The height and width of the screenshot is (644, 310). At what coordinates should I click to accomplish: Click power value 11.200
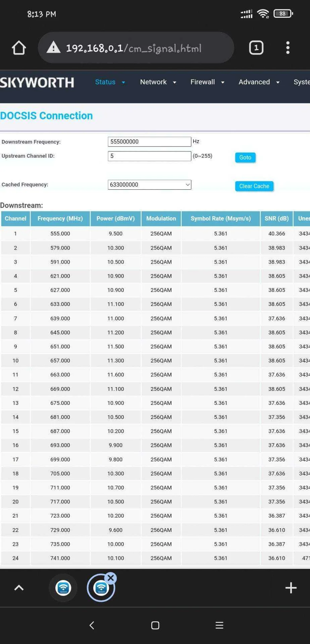click(115, 332)
